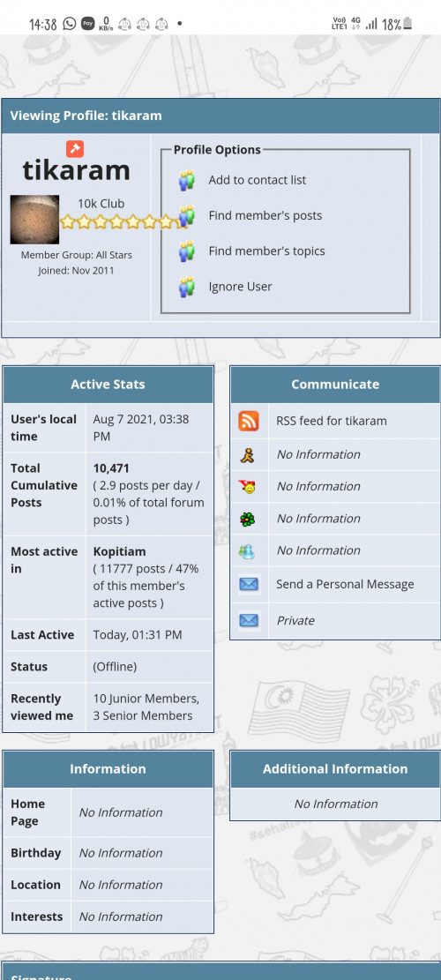Click the Aug 7 2021 local time value
The height and width of the screenshot is (980, 441).
tap(141, 428)
